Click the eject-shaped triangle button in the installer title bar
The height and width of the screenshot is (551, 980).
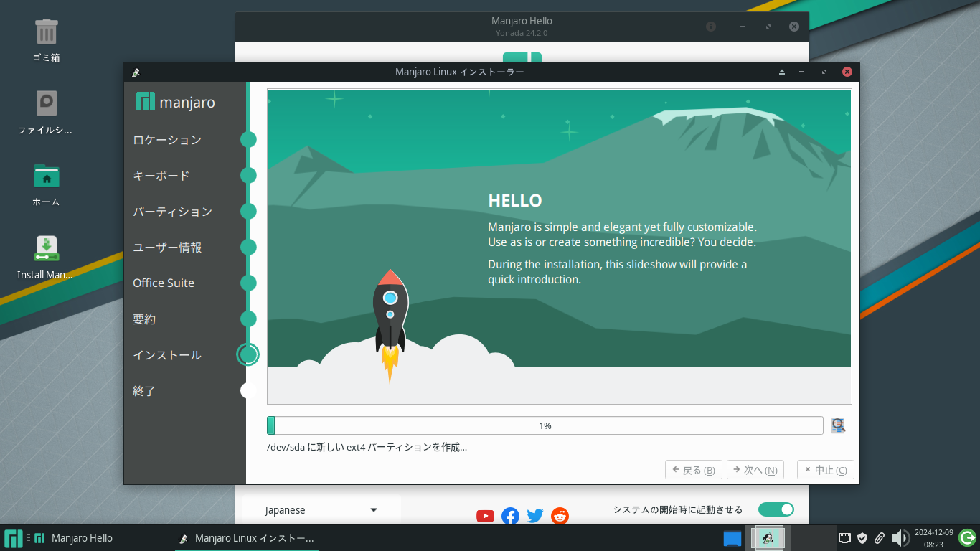tap(782, 72)
